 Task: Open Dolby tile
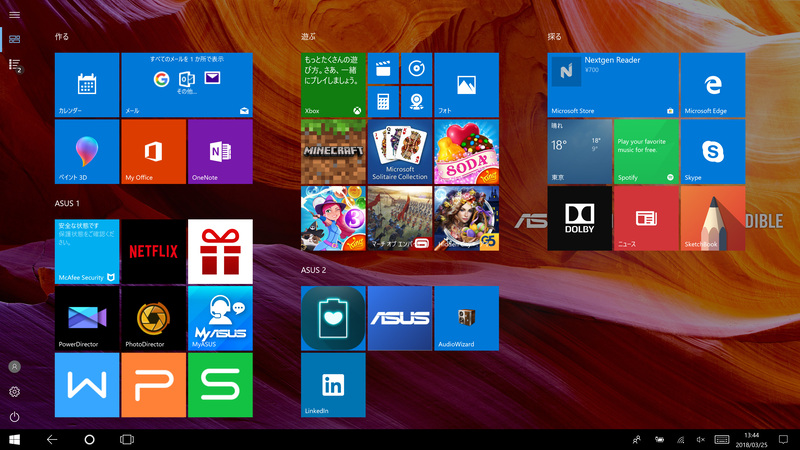(x=580, y=218)
